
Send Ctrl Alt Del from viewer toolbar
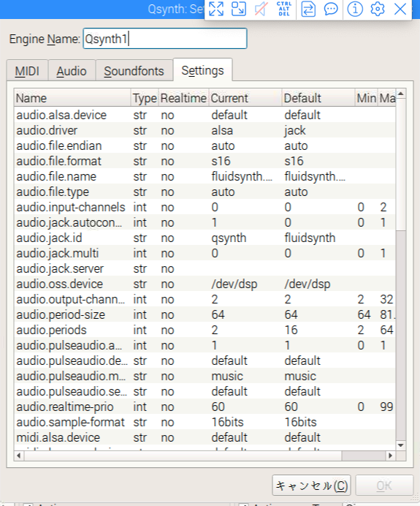click(283, 9)
